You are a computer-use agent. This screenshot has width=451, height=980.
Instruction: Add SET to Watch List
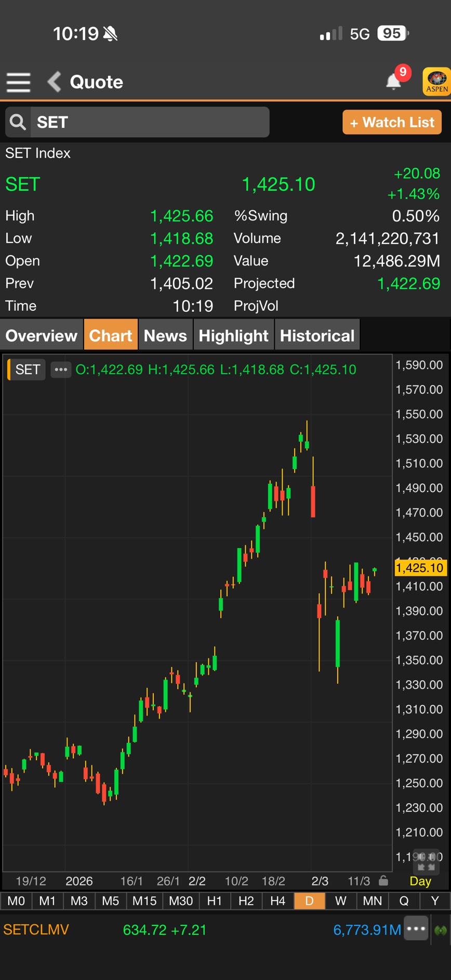click(392, 123)
